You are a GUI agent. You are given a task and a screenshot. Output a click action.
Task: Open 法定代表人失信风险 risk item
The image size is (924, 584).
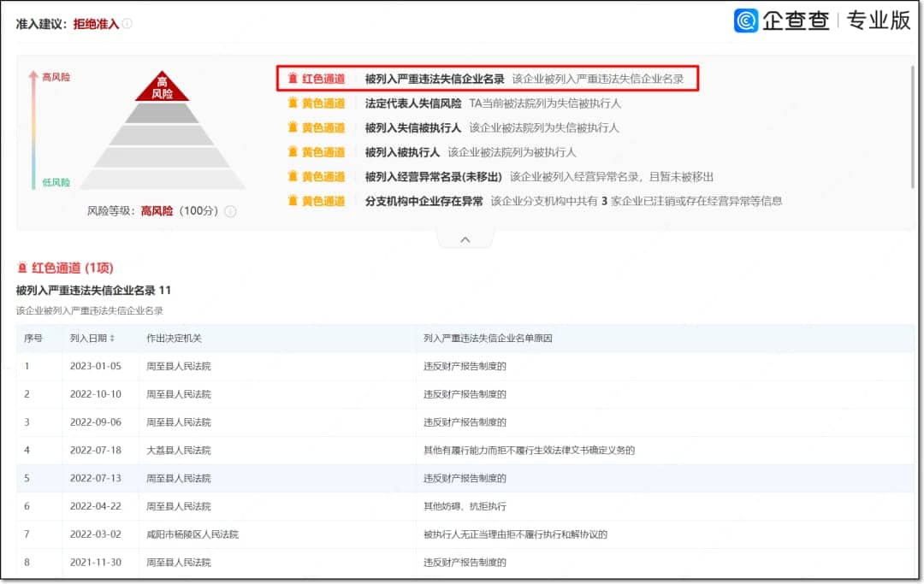pos(413,103)
